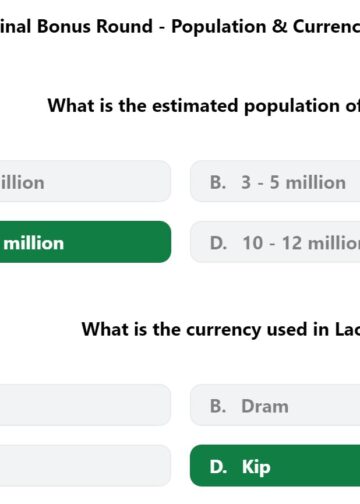The width and height of the screenshot is (360, 504).
Task: Click the word "estimated" in first question
Action: (x=195, y=106)
